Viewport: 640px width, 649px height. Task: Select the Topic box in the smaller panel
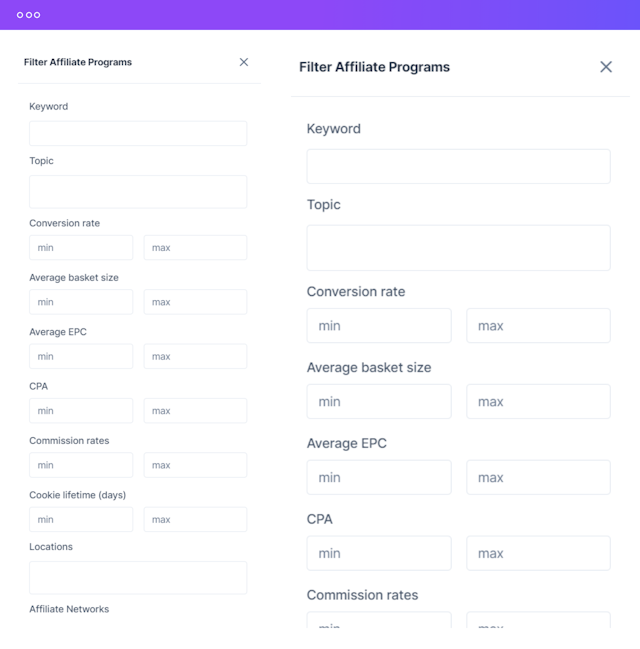click(138, 192)
